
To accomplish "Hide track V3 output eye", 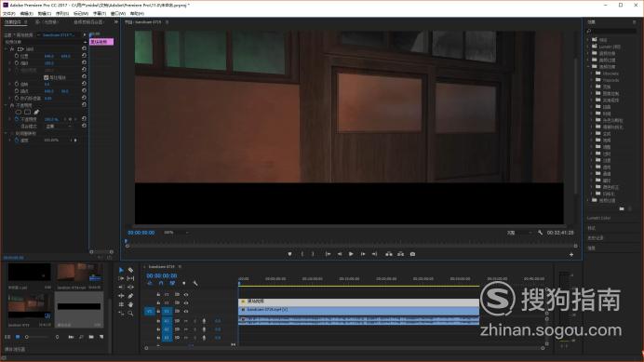I will pyautogui.click(x=186, y=295).
